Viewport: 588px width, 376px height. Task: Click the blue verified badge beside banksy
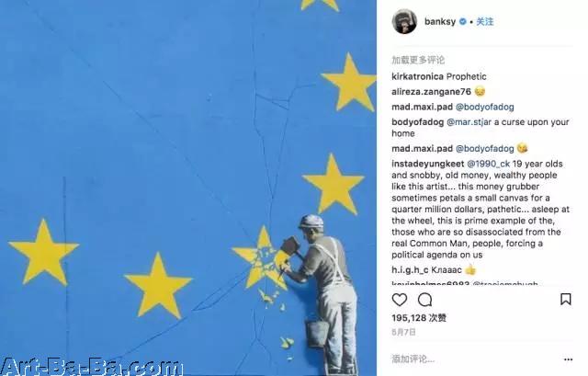(463, 22)
